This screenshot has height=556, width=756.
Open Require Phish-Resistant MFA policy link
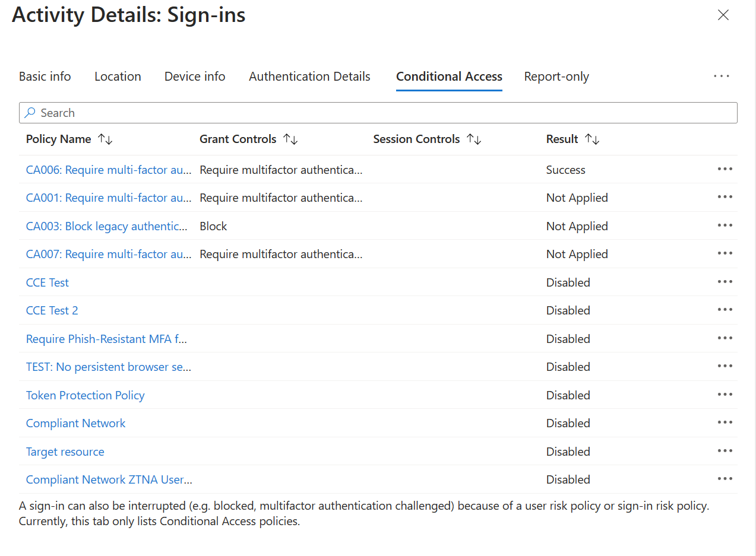107,339
